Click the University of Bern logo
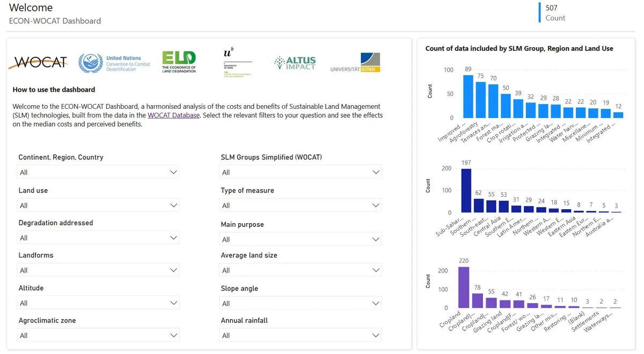This screenshot has width=644, height=354. point(237,61)
